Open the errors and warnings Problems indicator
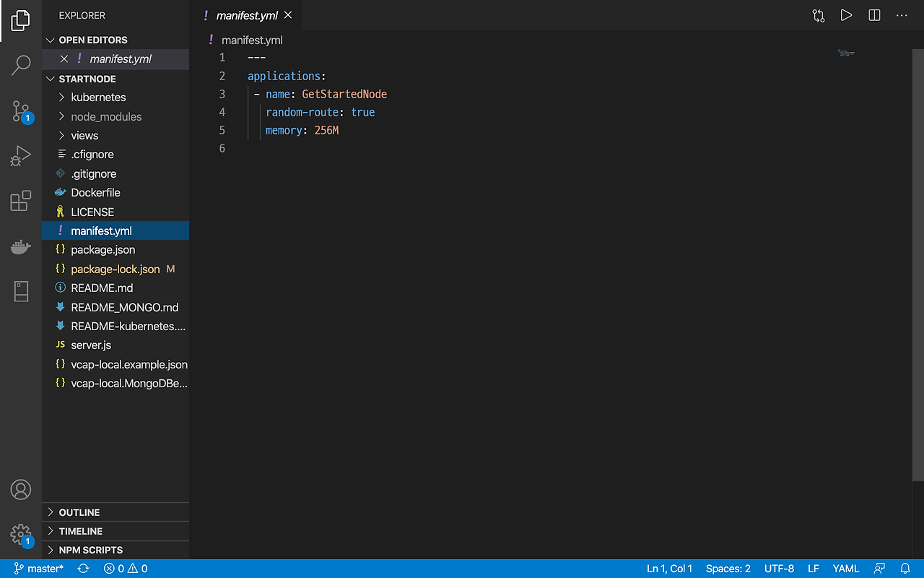 click(126, 569)
